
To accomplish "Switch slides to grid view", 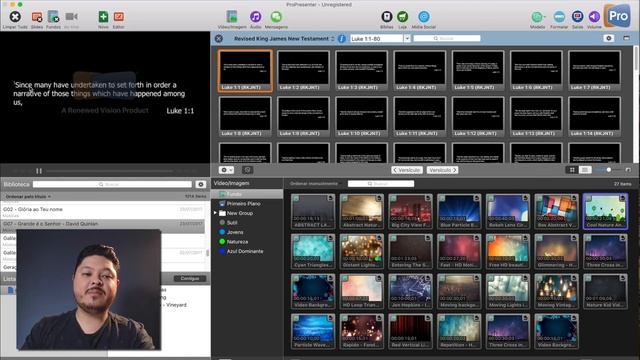I will [x=572, y=170].
